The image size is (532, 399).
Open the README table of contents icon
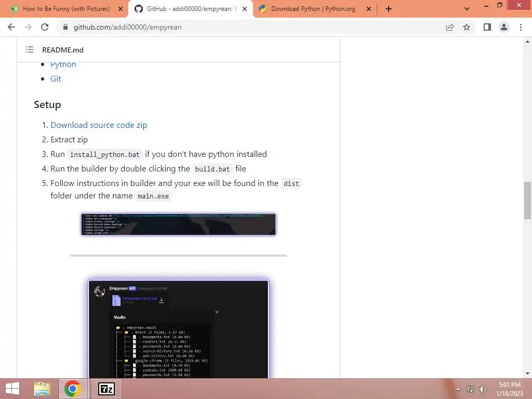(x=30, y=49)
